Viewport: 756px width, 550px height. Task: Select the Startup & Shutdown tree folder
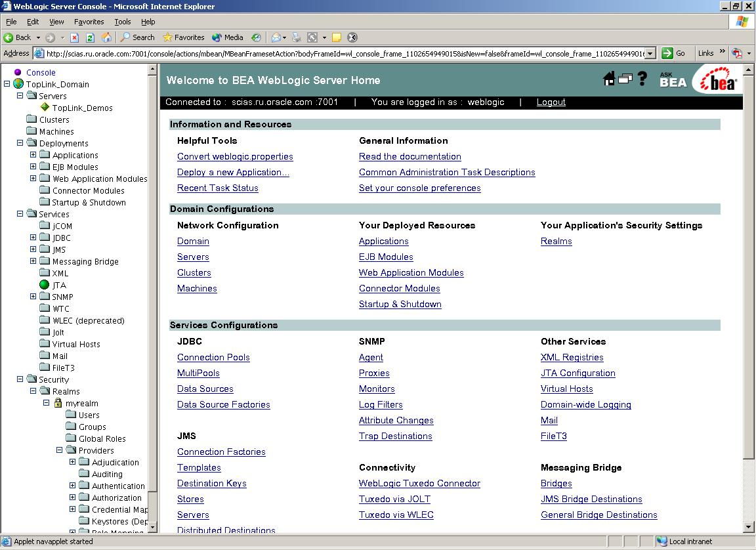point(83,202)
